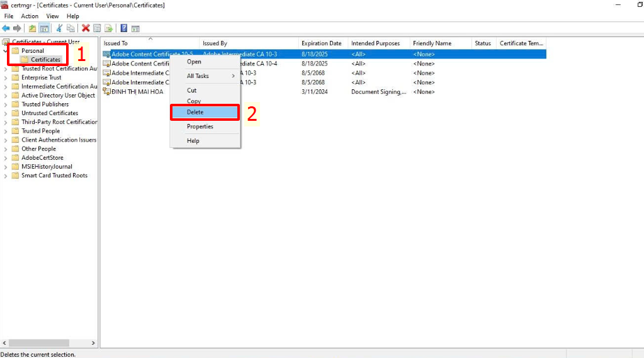Open the All Tasks submenu

[205, 76]
